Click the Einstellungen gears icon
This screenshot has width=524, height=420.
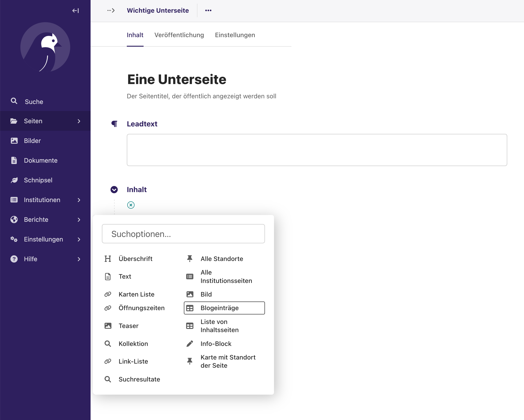(14, 239)
